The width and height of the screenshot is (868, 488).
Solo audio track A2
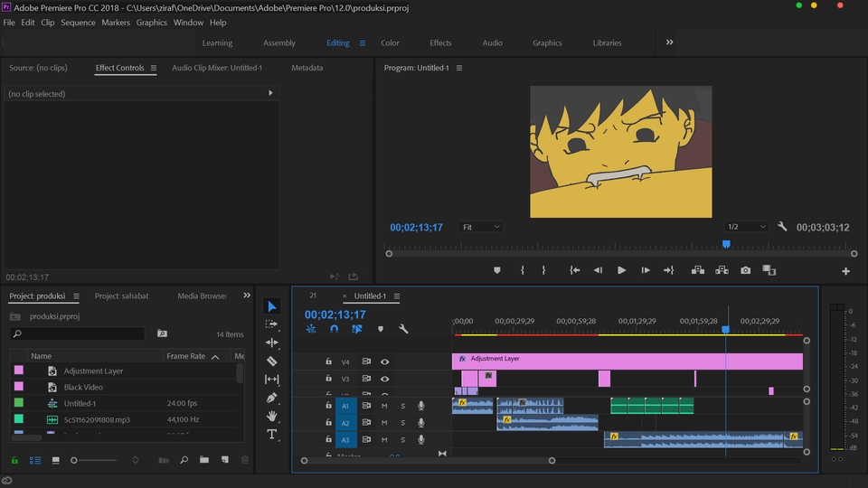pos(403,423)
